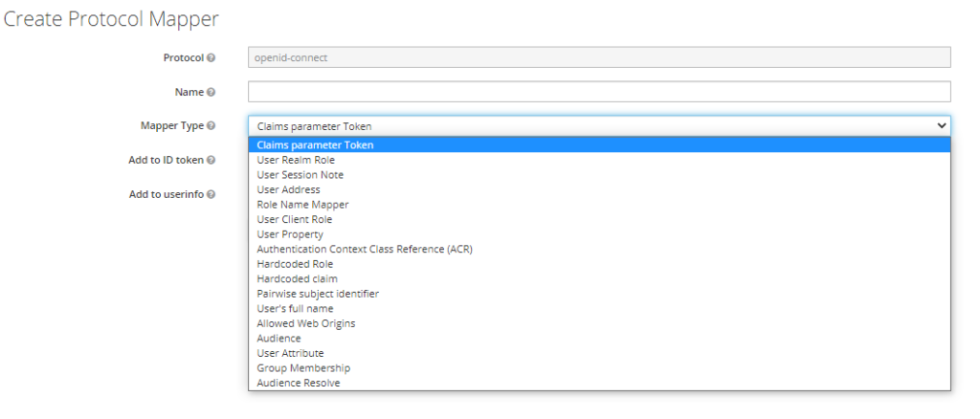The width and height of the screenshot is (980, 419).
Task: Select User Session Note mapper type
Action: 300,175
